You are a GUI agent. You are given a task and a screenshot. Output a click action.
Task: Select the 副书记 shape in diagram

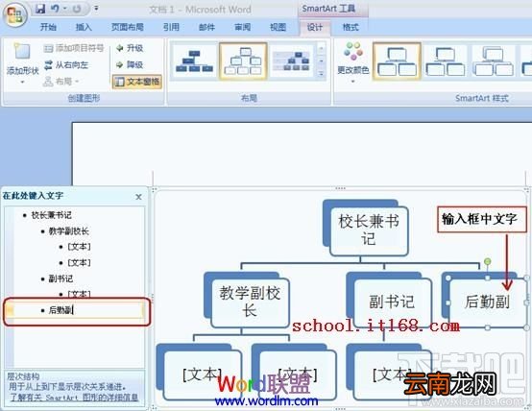pyautogui.click(x=392, y=302)
